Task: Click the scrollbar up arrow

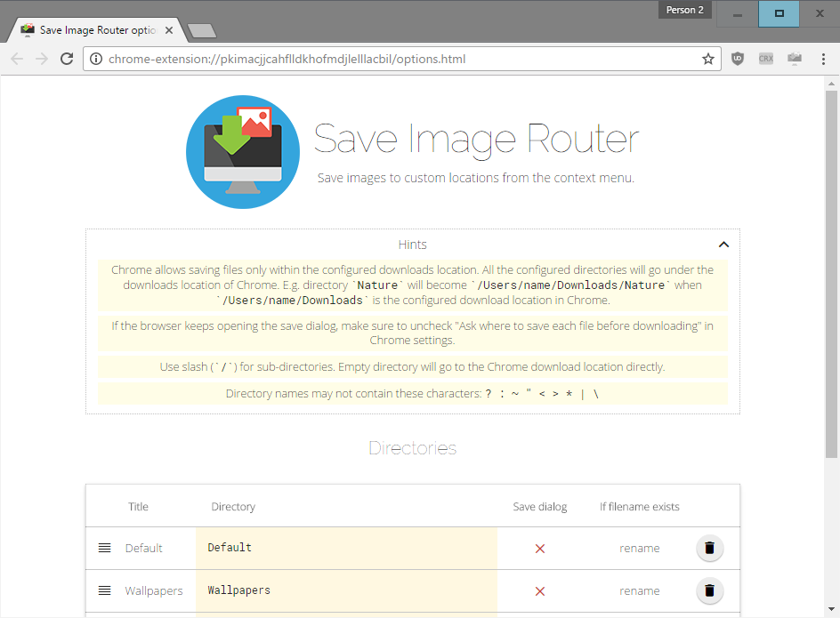Action: click(831, 84)
